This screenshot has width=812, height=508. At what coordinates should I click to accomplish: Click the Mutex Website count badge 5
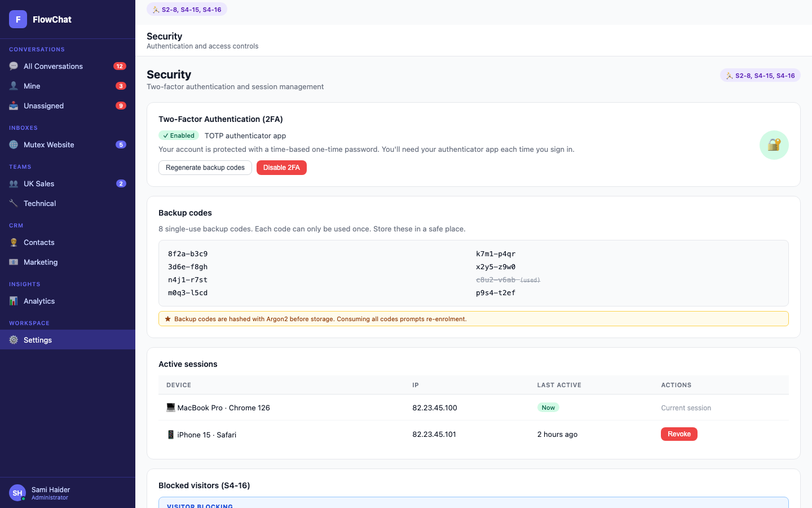click(x=121, y=144)
